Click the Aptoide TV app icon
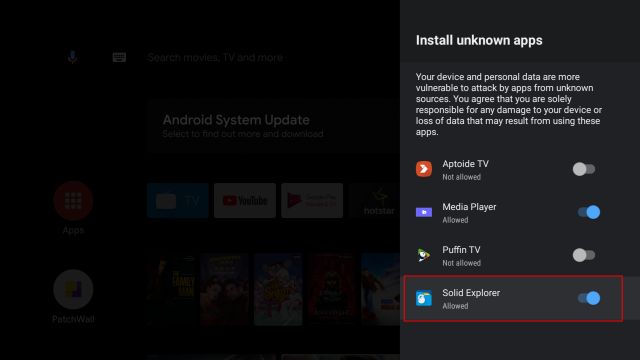Viewport: 640px width, 360px height. point(424,169)
